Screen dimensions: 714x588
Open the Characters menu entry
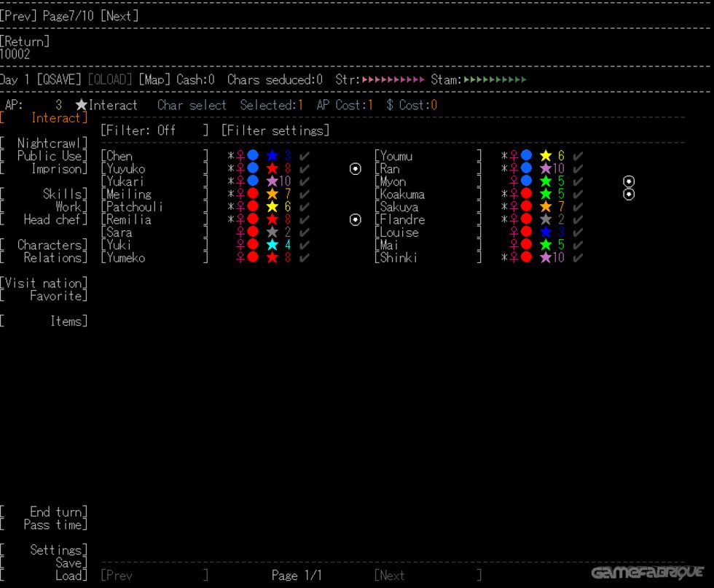tap(44, 245)
